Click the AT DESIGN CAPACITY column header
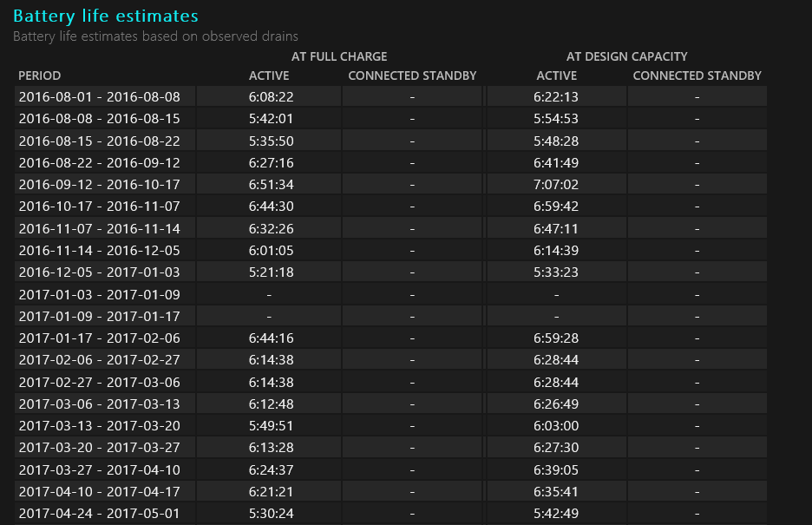 (626, 56)
